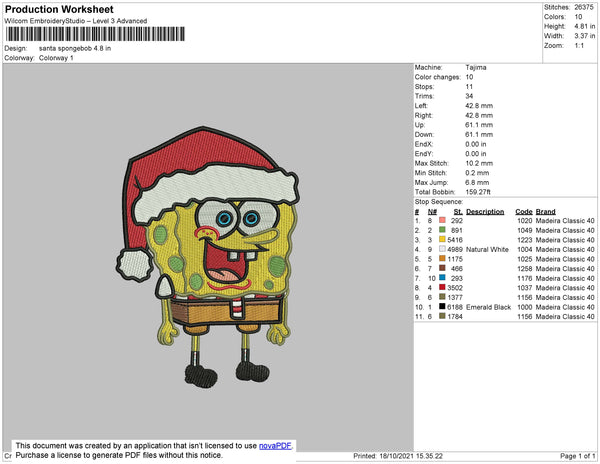The height and width of the screenshot is (464, 600).
Task: Select the yellow swatch in stop 3
Action: click(x=442, y=239)
